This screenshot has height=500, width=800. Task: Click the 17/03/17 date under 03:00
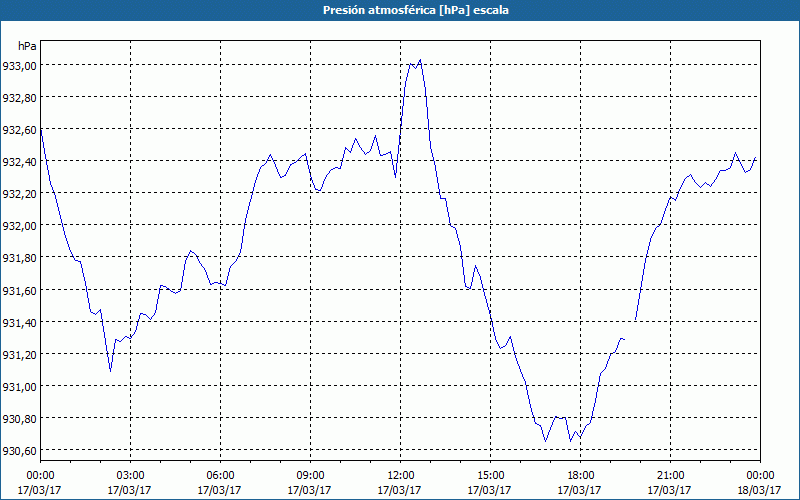[x=130, y=490]
